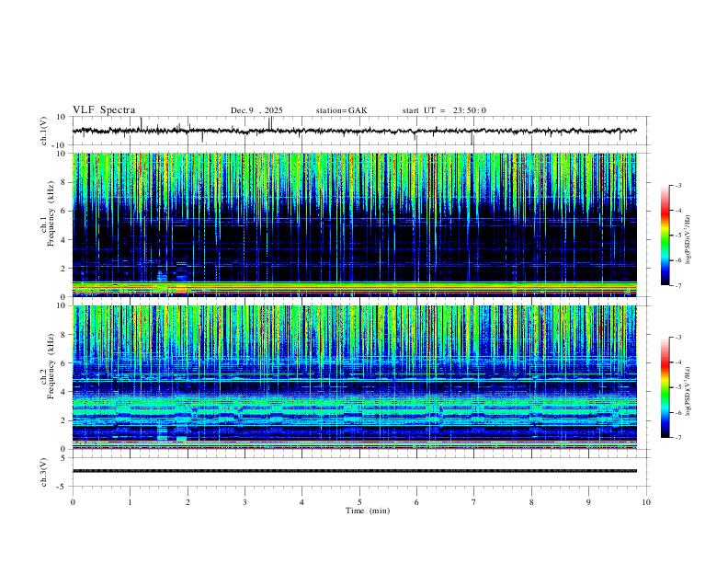This screenshot has width=728, height=563.
Task: Click the "Time (min)" axis label
Action: pyautogui.click(x=368, y=511)
